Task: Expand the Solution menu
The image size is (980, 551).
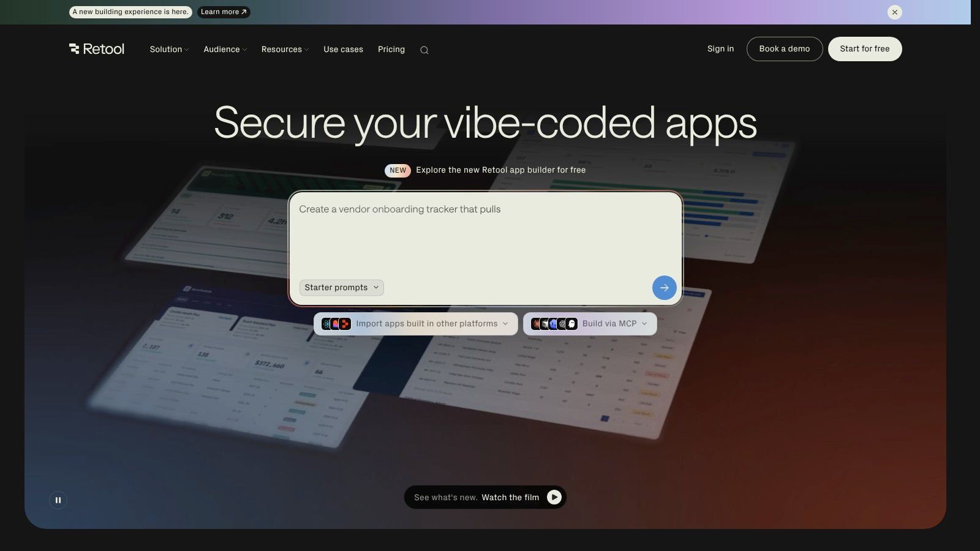Action: click(x=169, y=50)
